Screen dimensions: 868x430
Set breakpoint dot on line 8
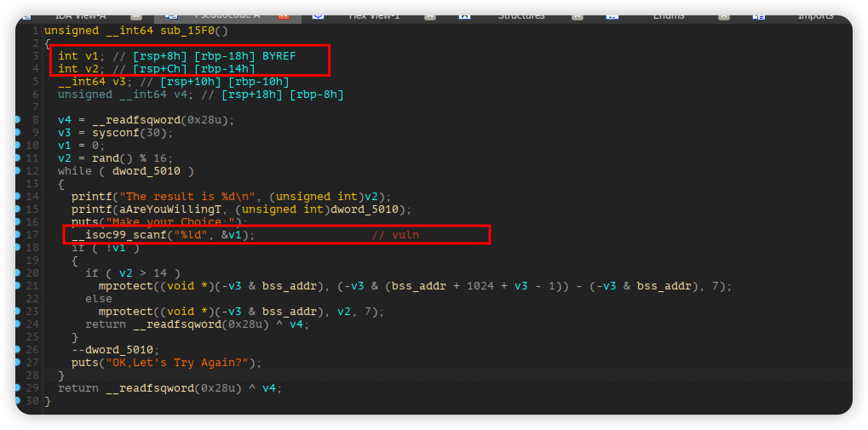point(17,120)
